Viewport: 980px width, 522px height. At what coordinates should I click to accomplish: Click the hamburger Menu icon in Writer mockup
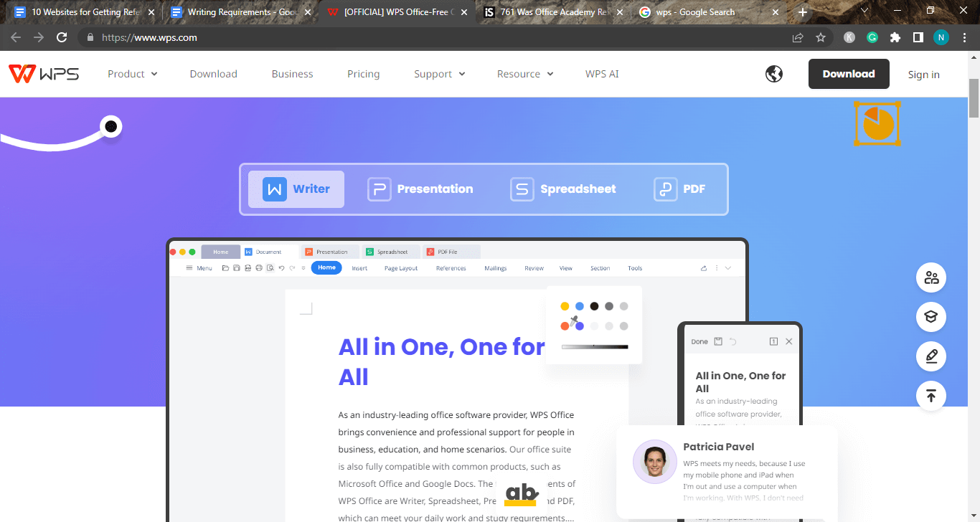[x=189, y=268]
